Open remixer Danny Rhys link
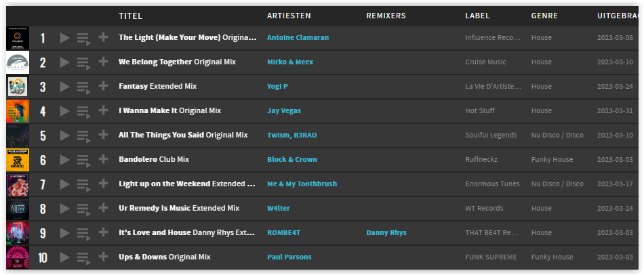The width and height of the screenshot is (644, 275). pos(386,233)
